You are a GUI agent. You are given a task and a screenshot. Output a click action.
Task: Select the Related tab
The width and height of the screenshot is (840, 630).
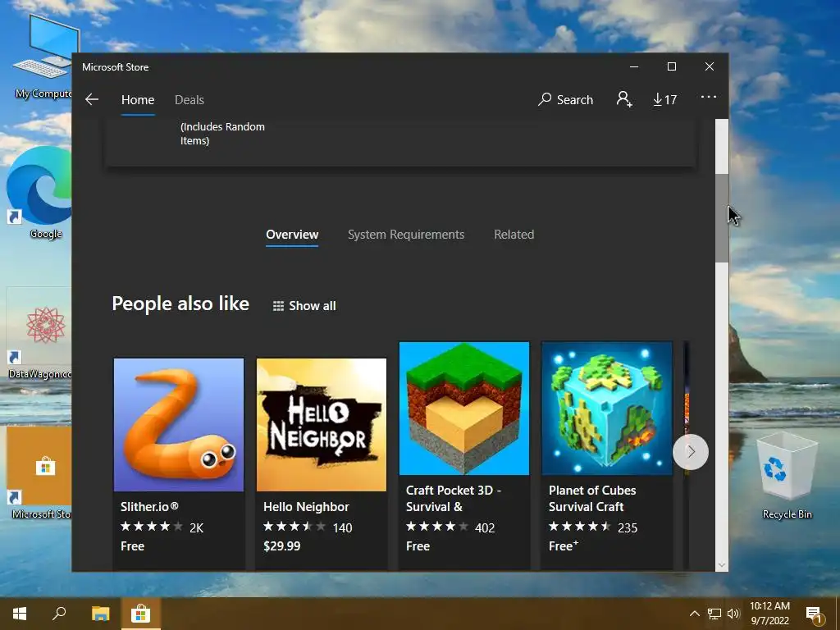(x=514, y=235)
